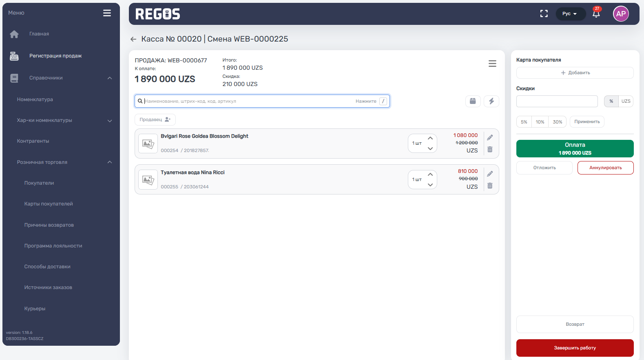Screen dimensions: 644x360
Task: Increase quantity of Bvlgari Rose Goldea item
Action: pos(430,138)
